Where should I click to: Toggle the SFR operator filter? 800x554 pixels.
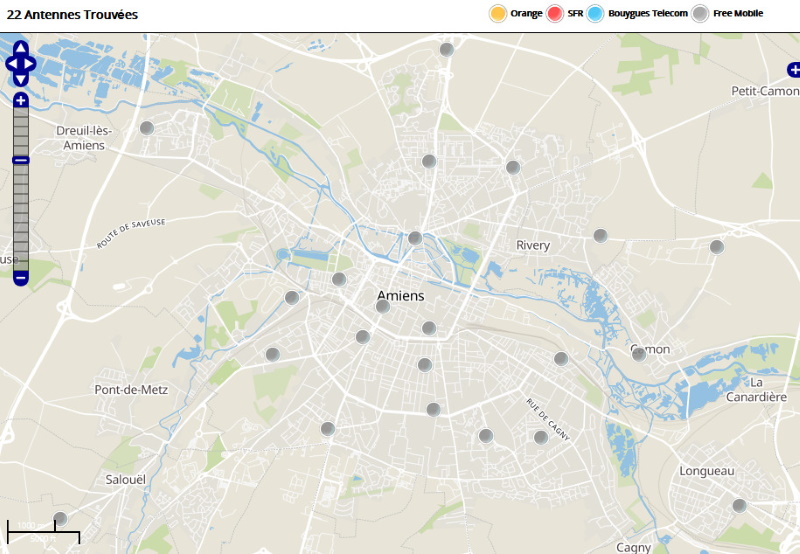point(556,14)
